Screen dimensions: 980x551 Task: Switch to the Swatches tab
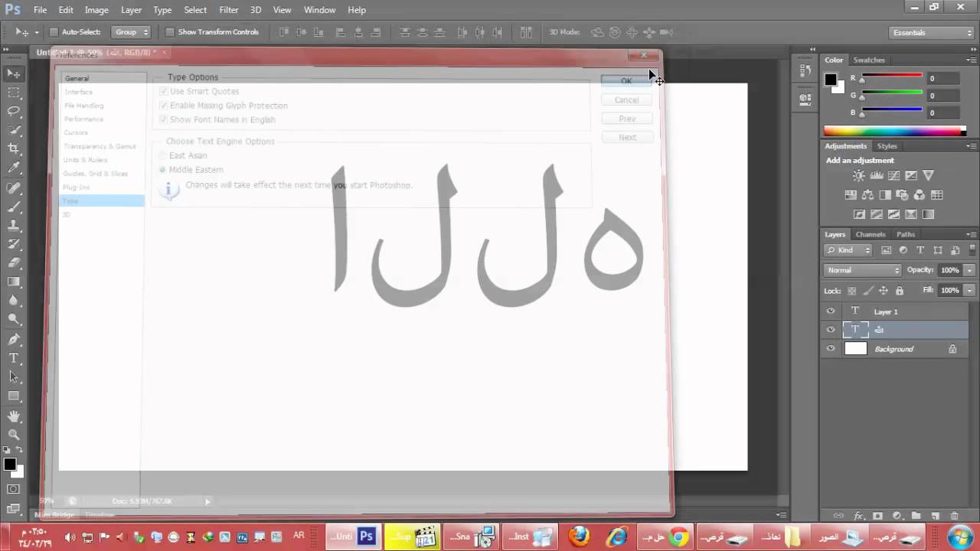[869, 60]
